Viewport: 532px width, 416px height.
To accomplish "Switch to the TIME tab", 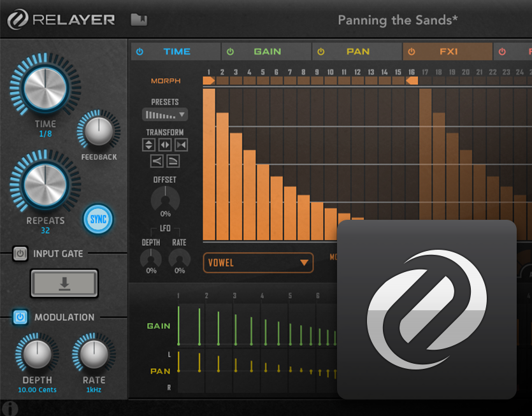I will pyautogui.click(x=176, y=52).
